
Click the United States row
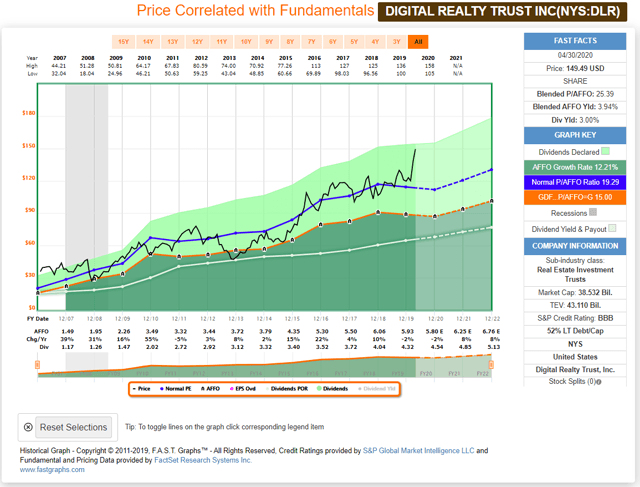pyautogui.click(x=575, y=357)
